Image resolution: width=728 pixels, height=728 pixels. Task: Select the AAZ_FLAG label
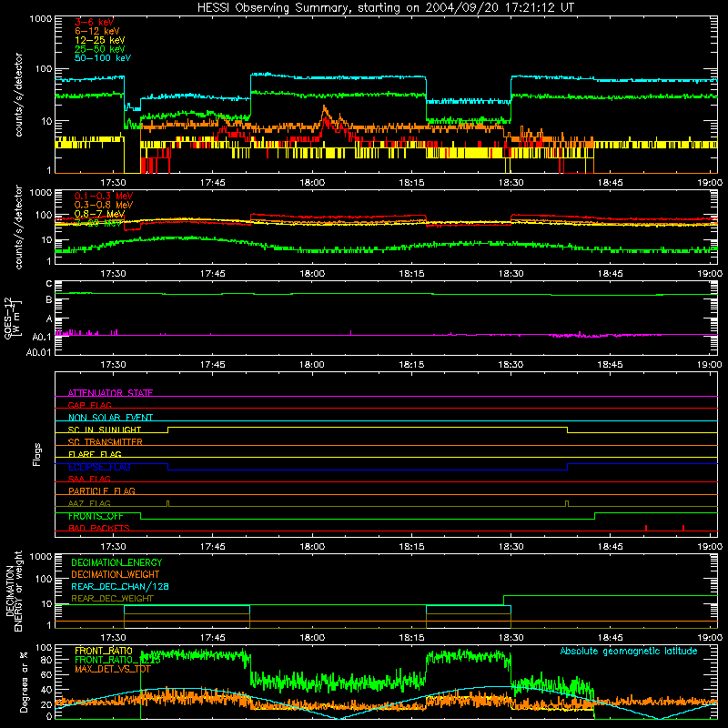click(x=89, y=503)
